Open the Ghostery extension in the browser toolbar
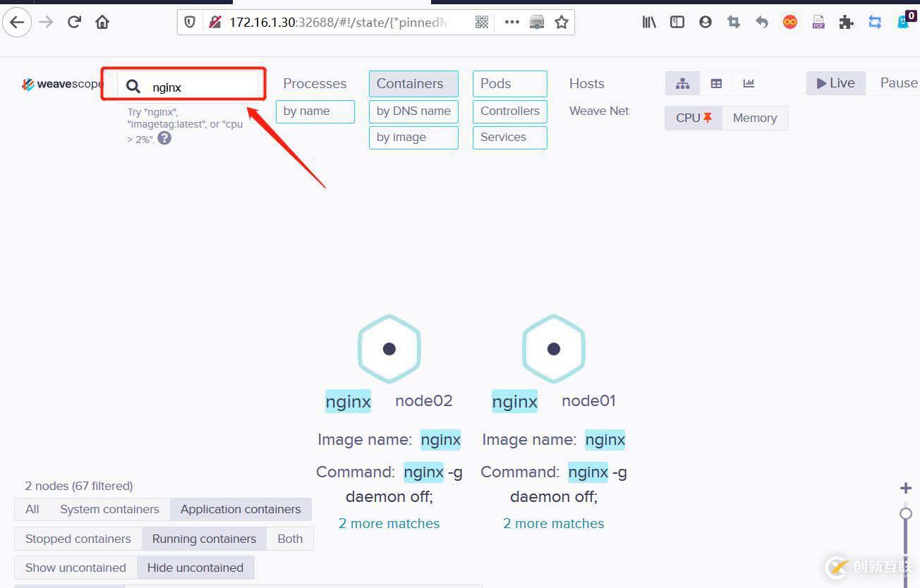Screen dimensions: 920x588 pos(904,22)
